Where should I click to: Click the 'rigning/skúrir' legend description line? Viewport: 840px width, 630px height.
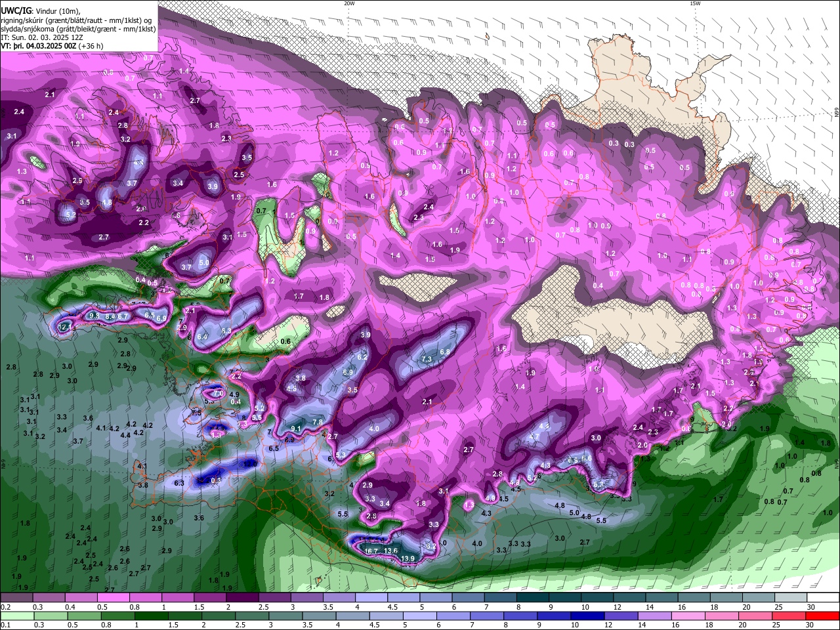(x=76, y=20)
